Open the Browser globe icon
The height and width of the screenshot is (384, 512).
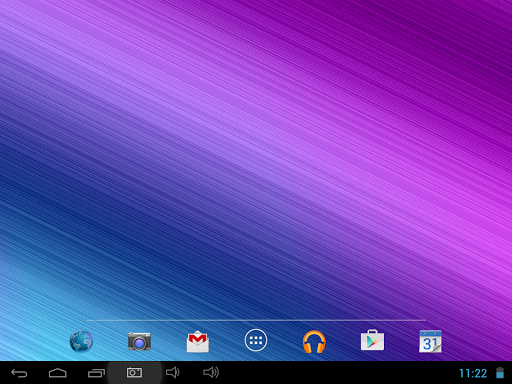pos(81,341)
